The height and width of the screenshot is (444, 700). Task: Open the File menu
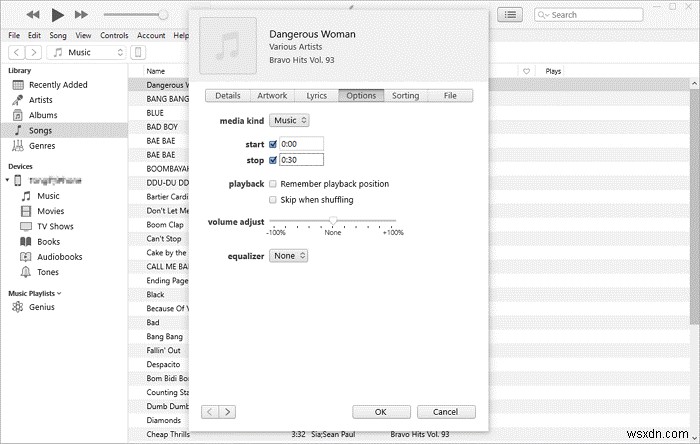tap(14, 35)
